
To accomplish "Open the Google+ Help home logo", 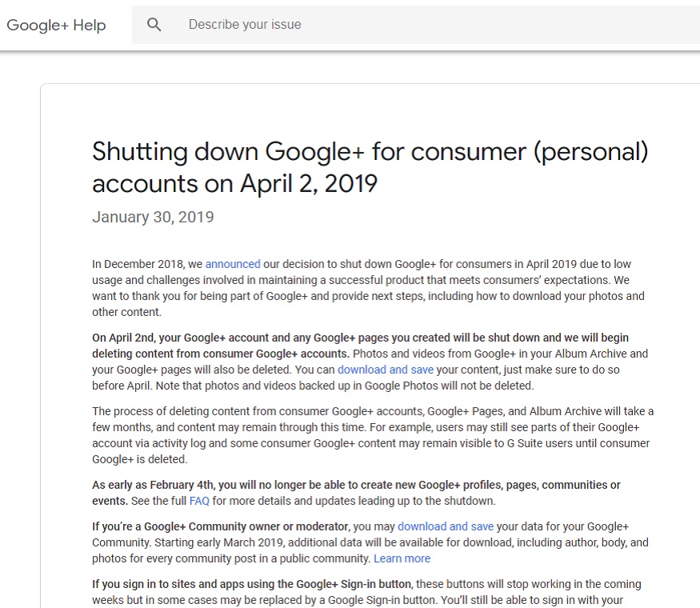I will [x=56, y=25].
